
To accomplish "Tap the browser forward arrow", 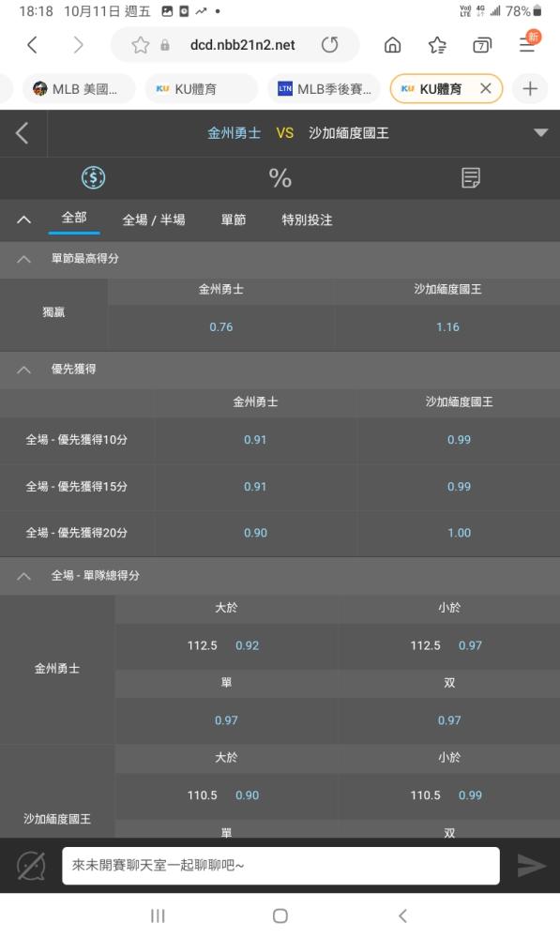I will [x=79, y=45].
